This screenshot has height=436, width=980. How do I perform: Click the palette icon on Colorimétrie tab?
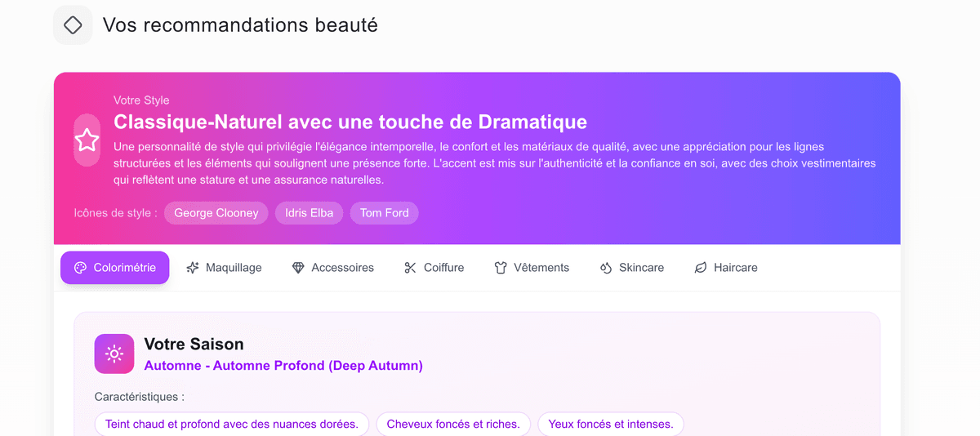coord(80,268)
